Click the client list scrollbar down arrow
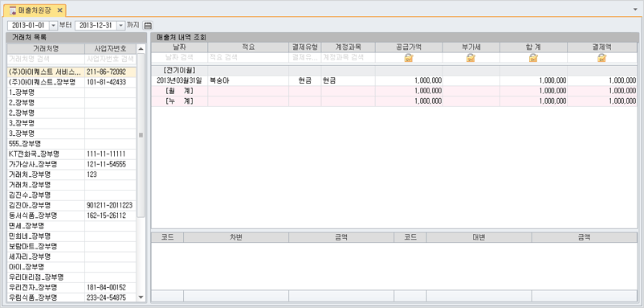The width and height of the screenshot is (644, 308). (x=141, y=297)
